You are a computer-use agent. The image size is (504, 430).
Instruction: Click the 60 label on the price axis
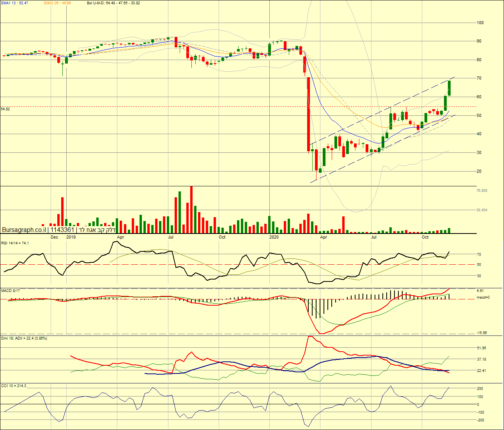pos(479,97)
